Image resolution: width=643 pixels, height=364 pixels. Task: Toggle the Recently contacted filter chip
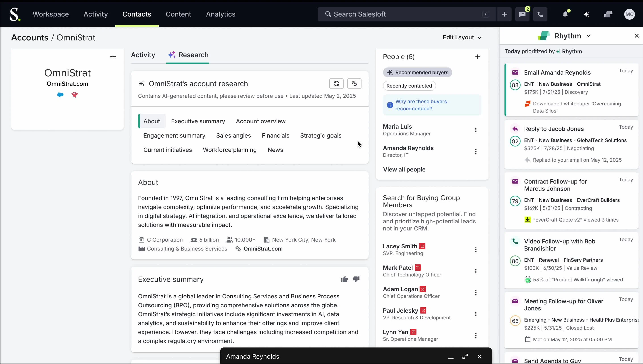click(409, 86)
